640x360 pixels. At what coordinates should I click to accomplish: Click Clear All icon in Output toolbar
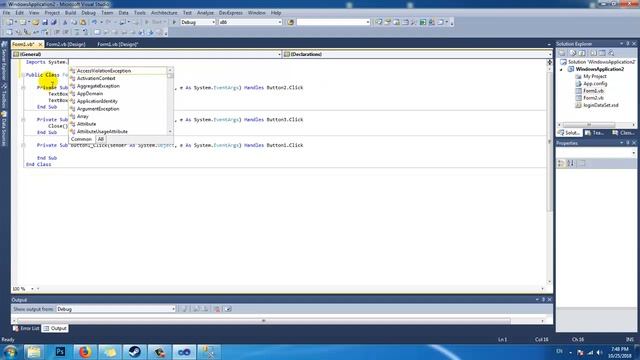coord(217,309)
